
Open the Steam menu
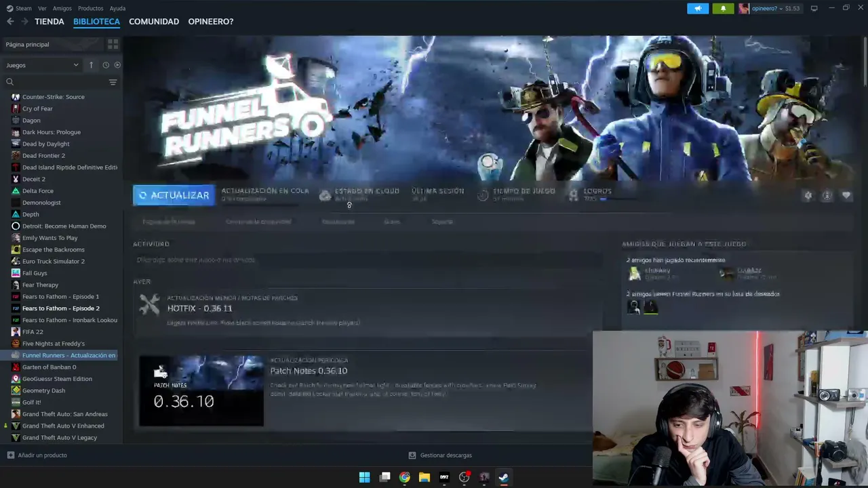24,8
